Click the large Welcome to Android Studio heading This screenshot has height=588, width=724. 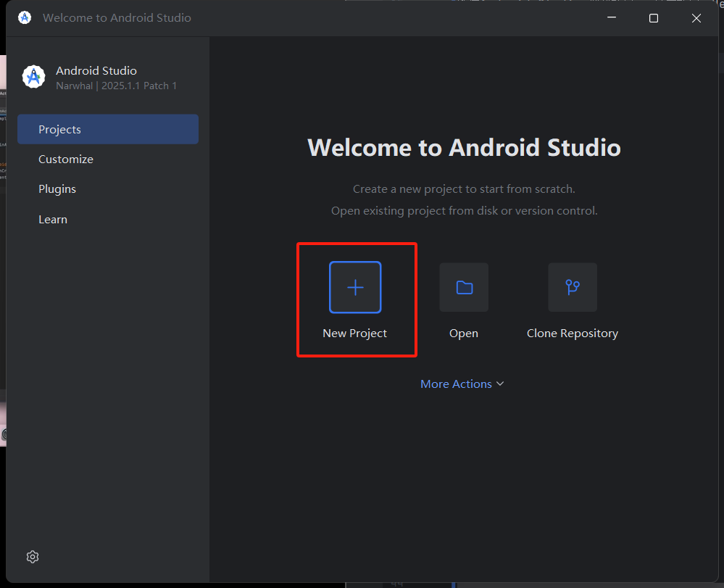tap(464, 147)
